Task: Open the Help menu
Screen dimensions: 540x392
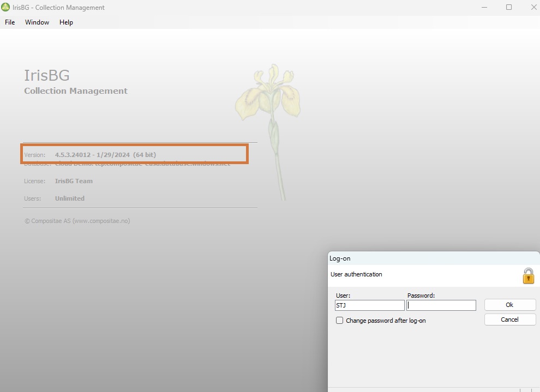Action: pyautogui.click(x=66, y=22)
